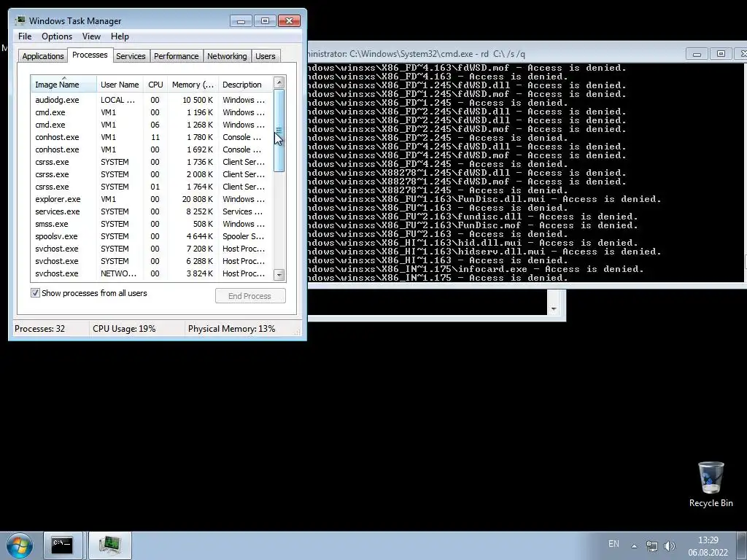
Task: Open the Recycle Bin desktop icon
Action: 711,484
